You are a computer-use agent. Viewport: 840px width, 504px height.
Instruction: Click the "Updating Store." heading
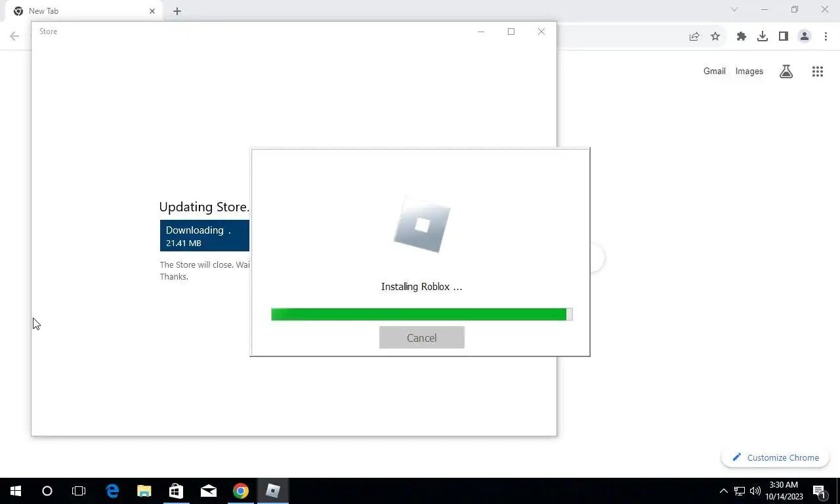[204, 207]
